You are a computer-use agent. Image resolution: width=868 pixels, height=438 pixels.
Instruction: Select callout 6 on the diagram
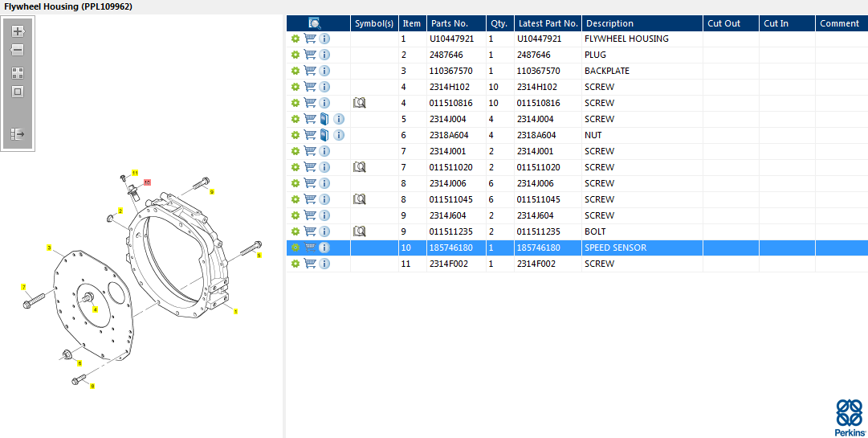pos(79,363)
